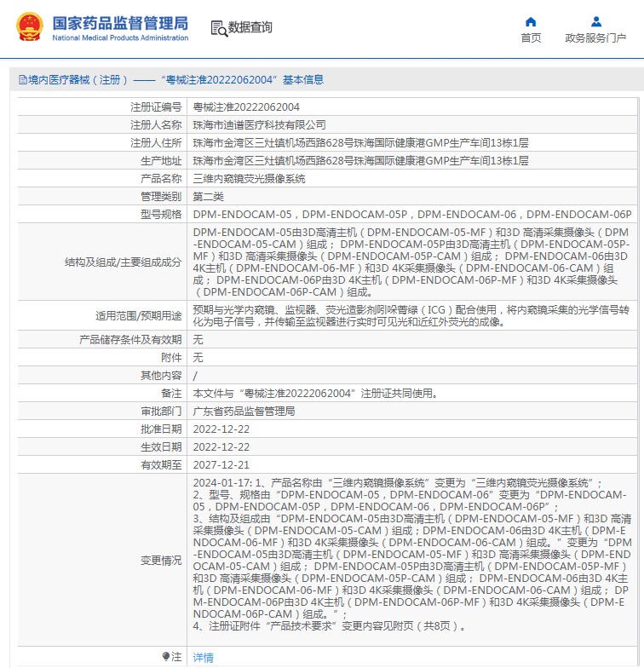Viewport: 644px width, 668px height.
Task: Click the 其他内容 row label
Action: point(161,375)
